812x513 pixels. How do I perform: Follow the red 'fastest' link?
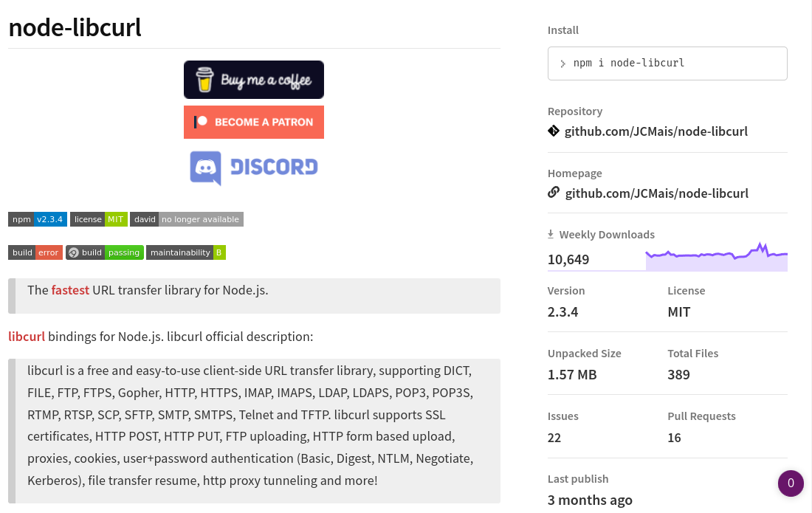click(x=70, y=290)
